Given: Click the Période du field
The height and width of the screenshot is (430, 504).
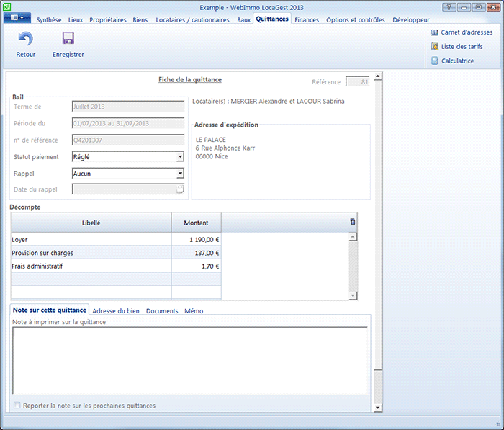Looking at the screenshot, I should [x=128, y=123].
